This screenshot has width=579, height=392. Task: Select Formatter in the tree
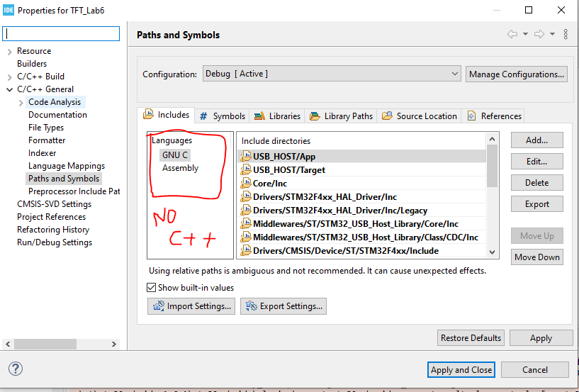tap(47, 140)
